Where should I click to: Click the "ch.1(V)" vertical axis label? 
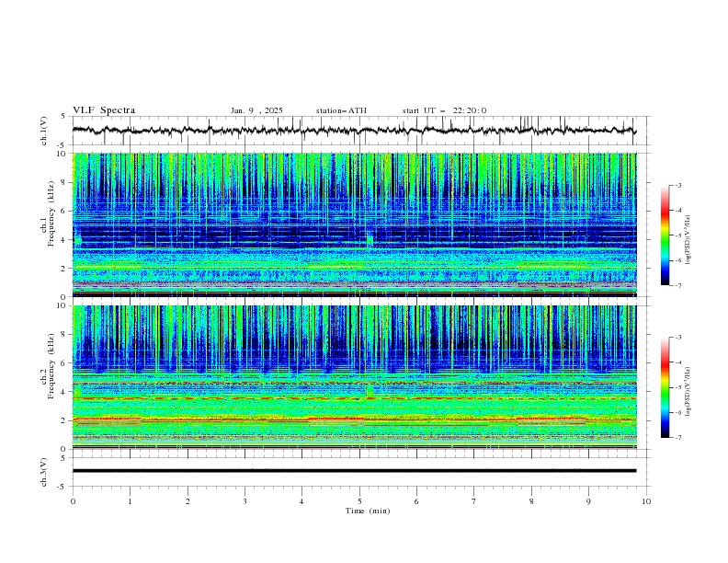point(44,131)
